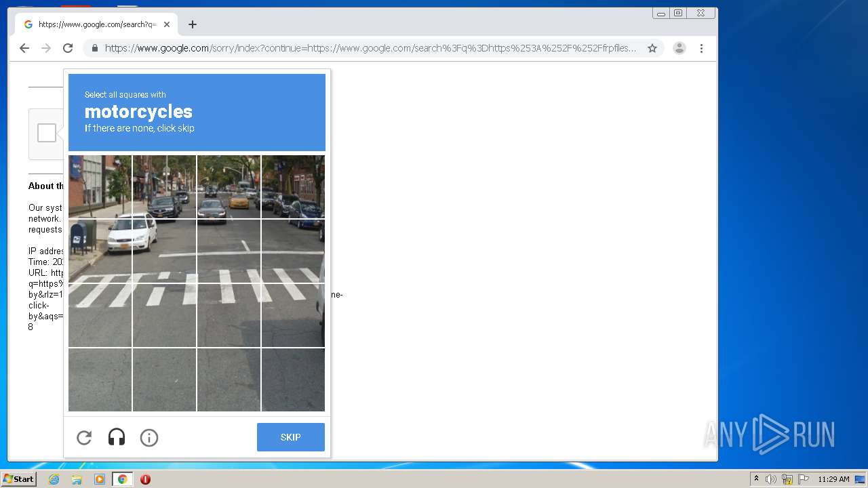The height and width of the screenshot is (488, 868).
Task: Close the google.com/search tab
Action: pyautogui.click(x=167, y=24)
